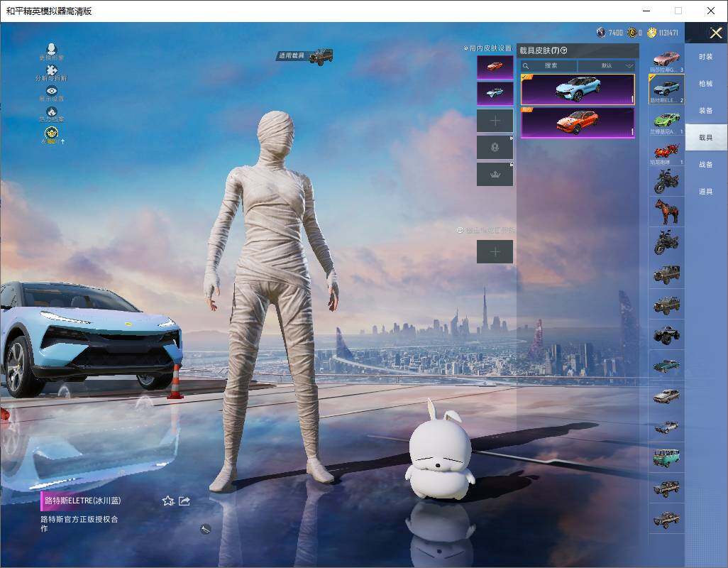
Task: Favorite the vehicle with the star icon
Action: (168, 501)
